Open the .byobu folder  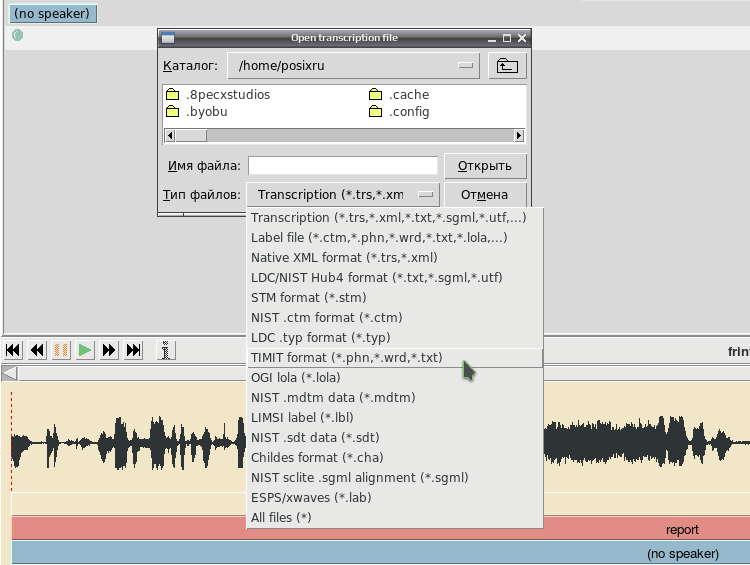pos(197,112)
